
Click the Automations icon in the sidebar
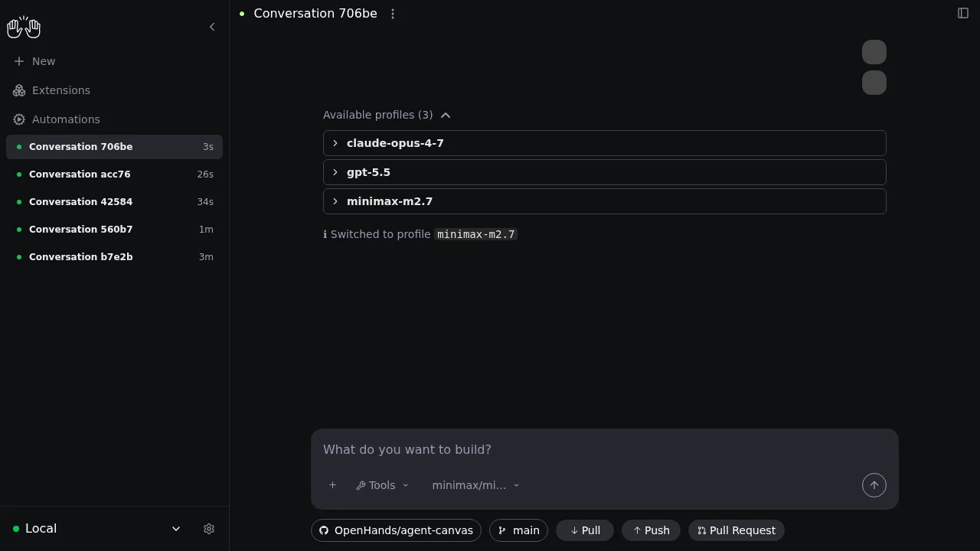click(x=19, y=119)
